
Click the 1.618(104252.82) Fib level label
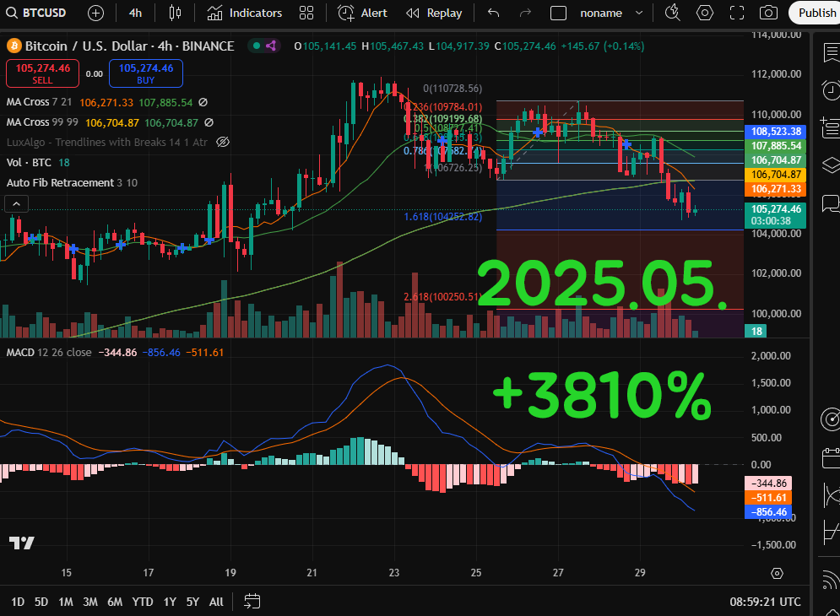[443, 216]
